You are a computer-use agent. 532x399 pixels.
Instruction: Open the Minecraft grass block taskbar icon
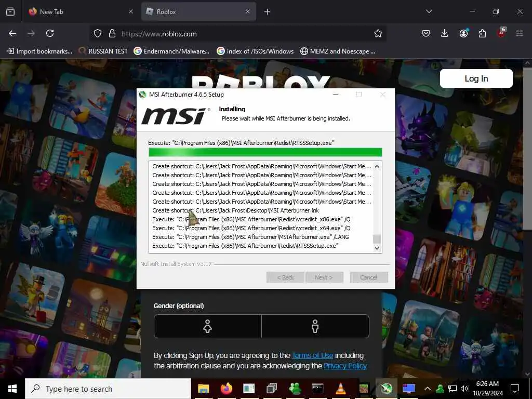point(363,389)
